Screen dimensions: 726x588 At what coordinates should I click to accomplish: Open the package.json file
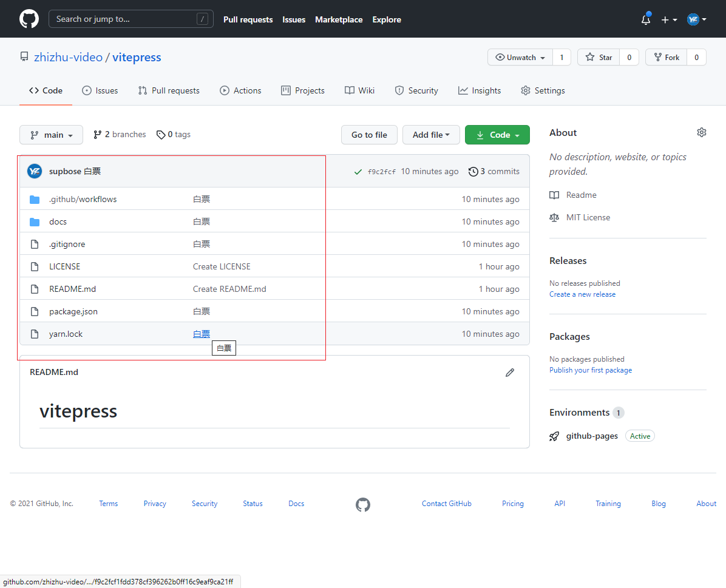pyautogui.click(x=73, y=311)
